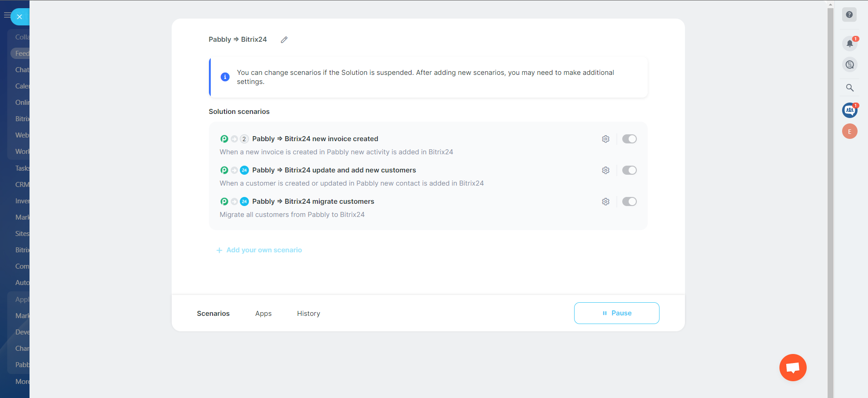Open settings gear for migrate customers scenario
Image resolution: width=868 pixels, height=398 pixels.
pos(605,201)
